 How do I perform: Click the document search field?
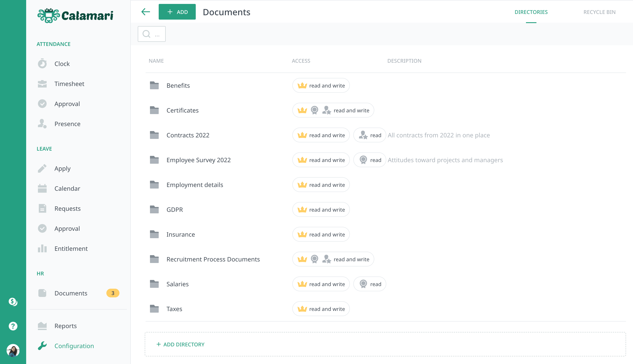click(152, 34)
